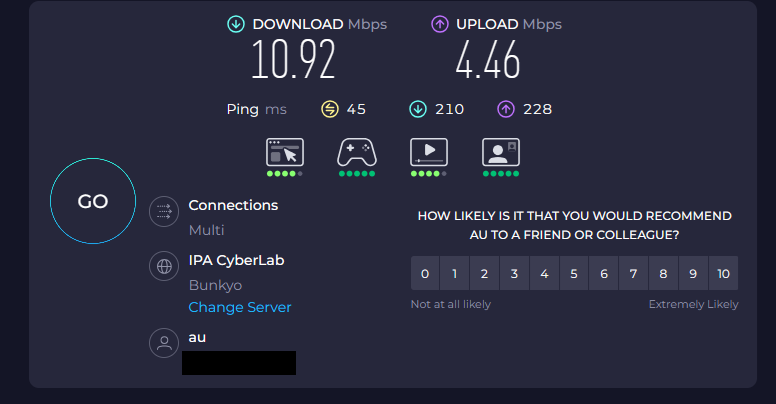Click the web browsing performance icon
The image size is (776, 404).
(x=285, y=153)
